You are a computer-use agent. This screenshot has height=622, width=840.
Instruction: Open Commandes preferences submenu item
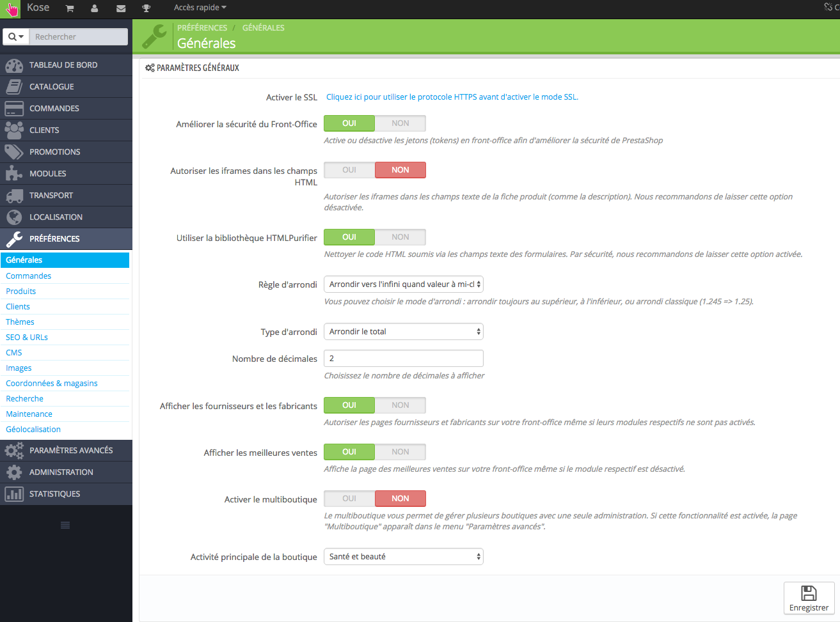[29, 276]
